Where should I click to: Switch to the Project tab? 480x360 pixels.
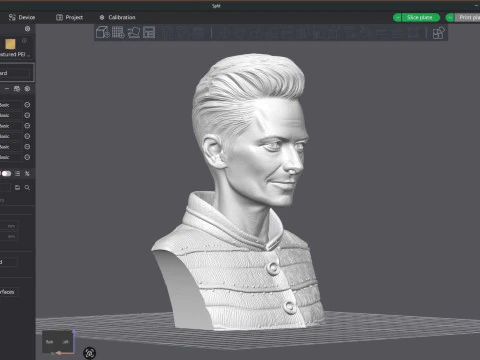(x=70, y=17)
